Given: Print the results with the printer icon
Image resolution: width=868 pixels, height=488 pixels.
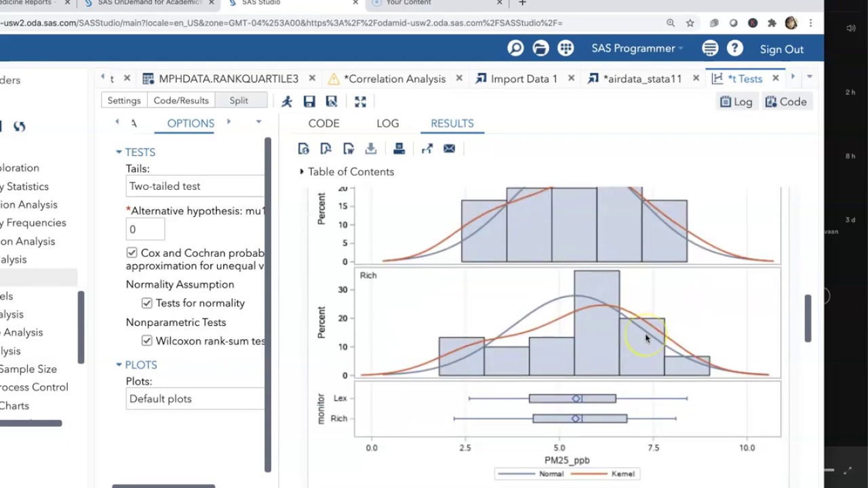Looking at the screenshot, I should [399, 148].
